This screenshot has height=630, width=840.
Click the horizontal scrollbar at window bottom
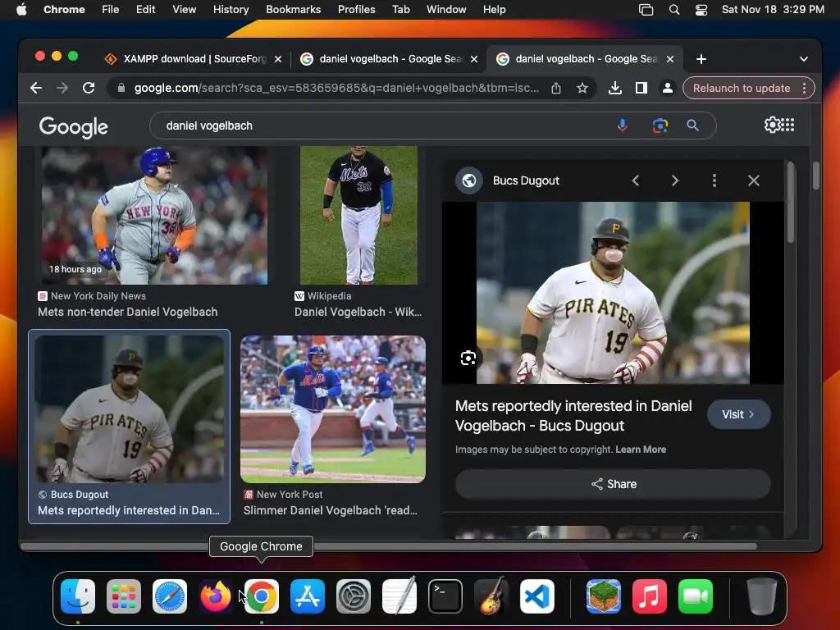[388, 546]
